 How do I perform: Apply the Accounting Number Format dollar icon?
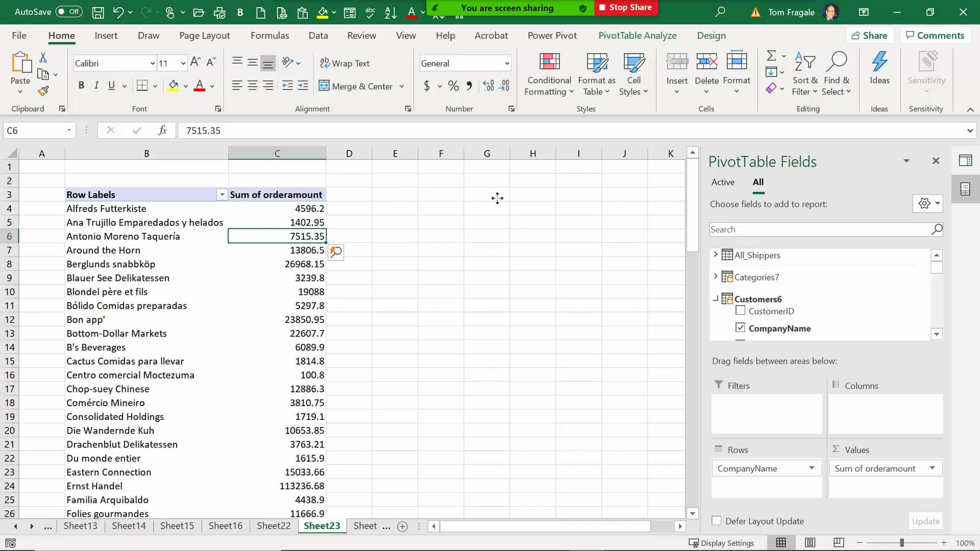(x=428, y=86)
